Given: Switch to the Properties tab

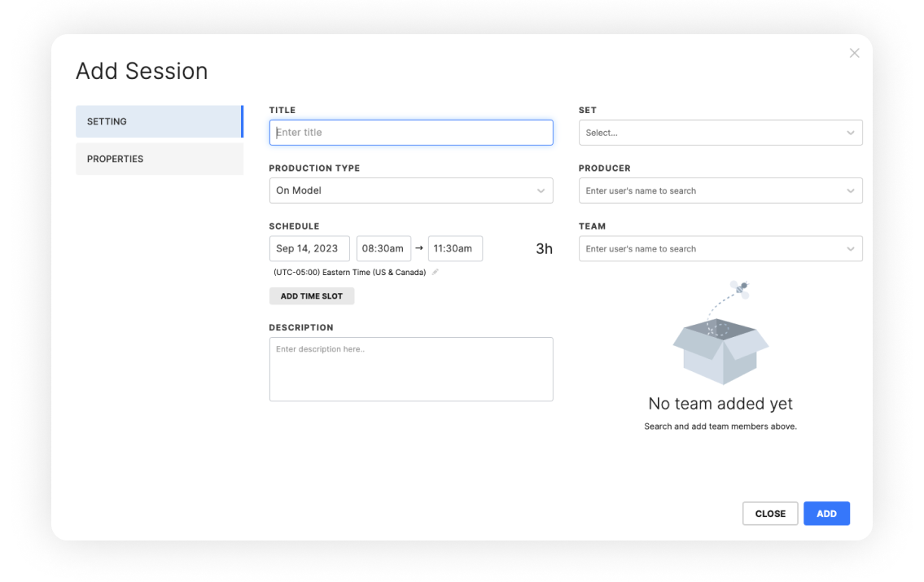Looking at the screenshot, I should [160, 159].
